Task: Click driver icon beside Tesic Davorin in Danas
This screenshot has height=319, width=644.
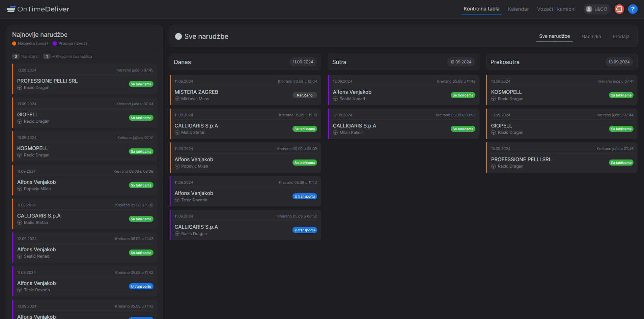Action: (x=177, y=200)
